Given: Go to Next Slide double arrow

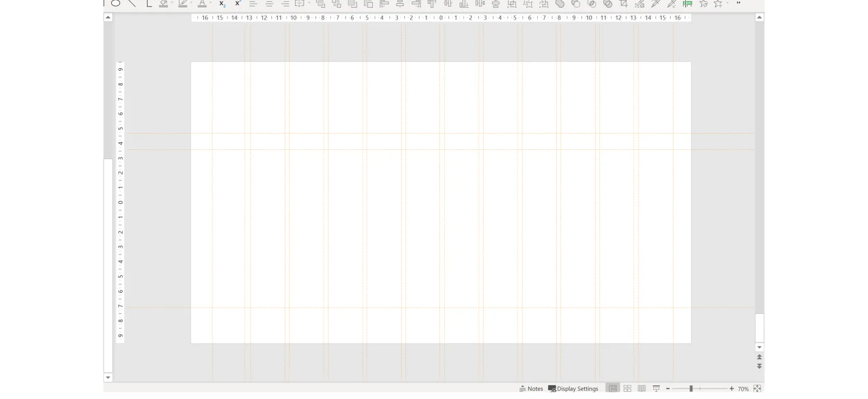Looking at the screenshot, I should (760, 366).
